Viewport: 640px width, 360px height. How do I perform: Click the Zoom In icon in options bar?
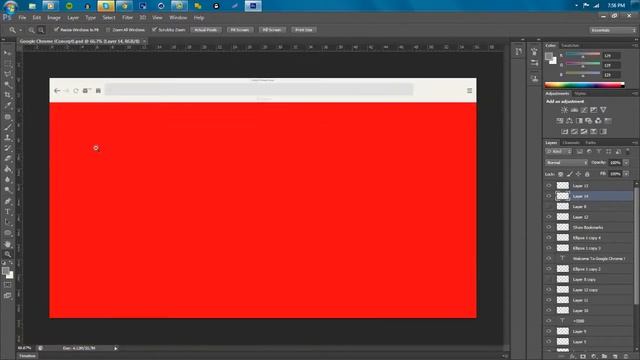[x=31, y=30]
